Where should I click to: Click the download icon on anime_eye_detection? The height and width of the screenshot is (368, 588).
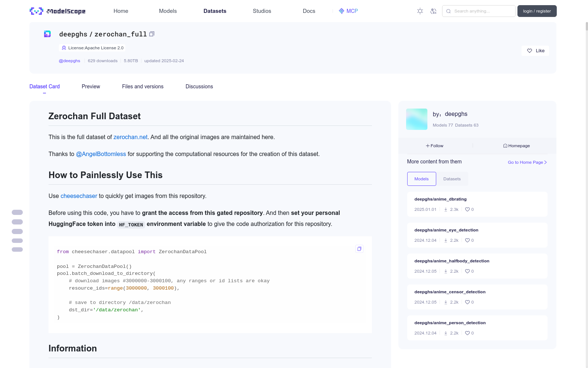point(446,240)
